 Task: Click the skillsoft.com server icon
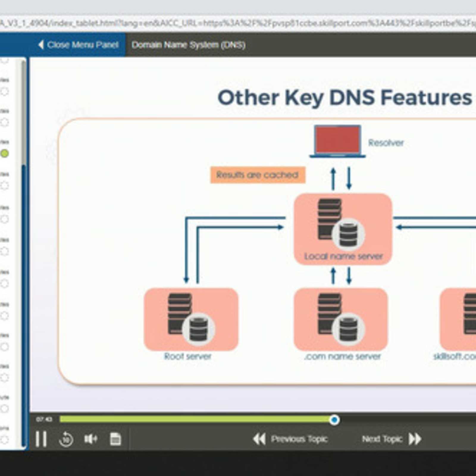(460, 319)
